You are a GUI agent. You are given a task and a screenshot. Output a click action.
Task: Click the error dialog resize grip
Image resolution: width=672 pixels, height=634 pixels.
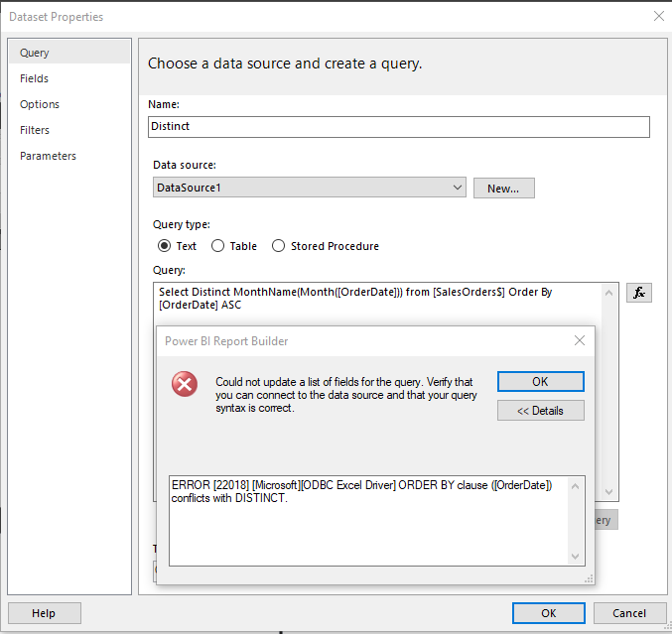590,578
